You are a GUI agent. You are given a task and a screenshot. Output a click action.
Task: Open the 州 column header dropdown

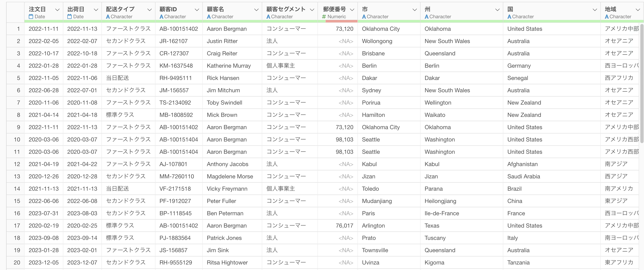(498, 10)
